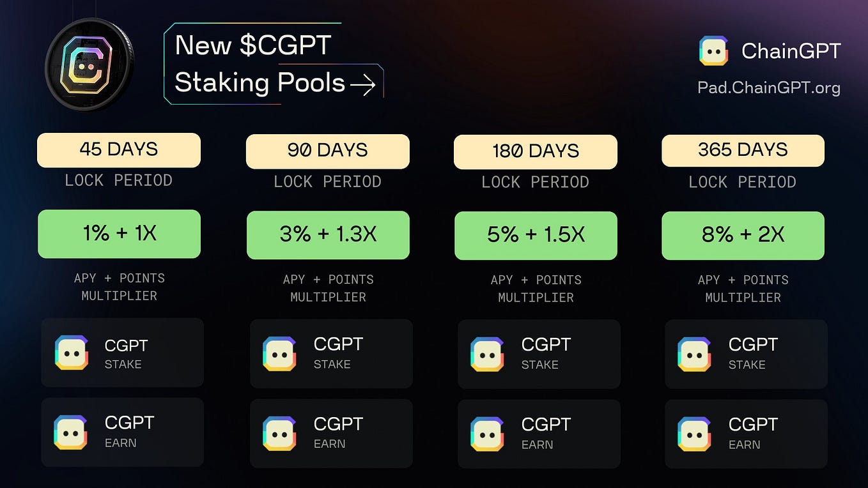Click the ChainGPT brand logo icon
The image size is (868, 488).
713,51
